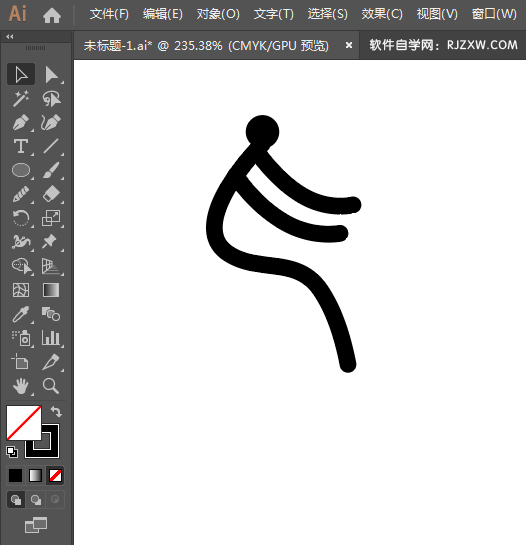The height and width of the screenshot is (545, 526).
Task: Swap fill and stroke colors
Action: tap(56, 412)
